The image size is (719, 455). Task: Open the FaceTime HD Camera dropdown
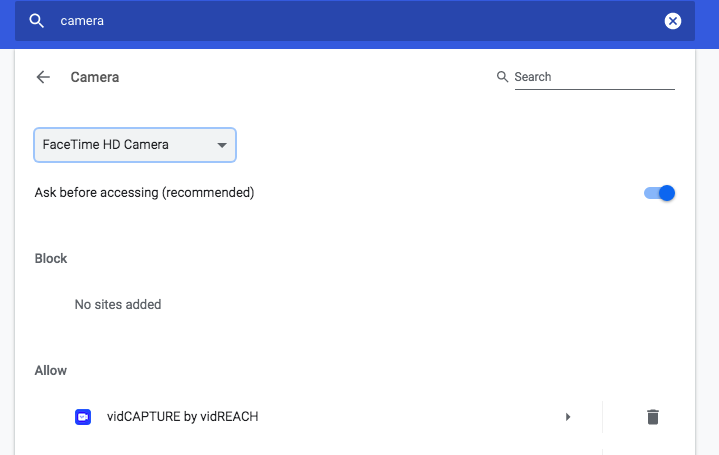pos(135,145)
